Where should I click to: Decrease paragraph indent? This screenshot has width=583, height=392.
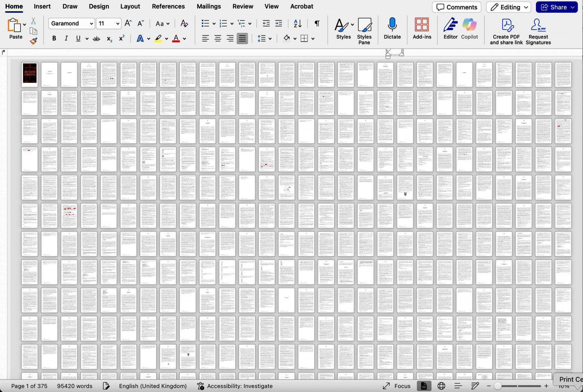[x=266, y=24]
